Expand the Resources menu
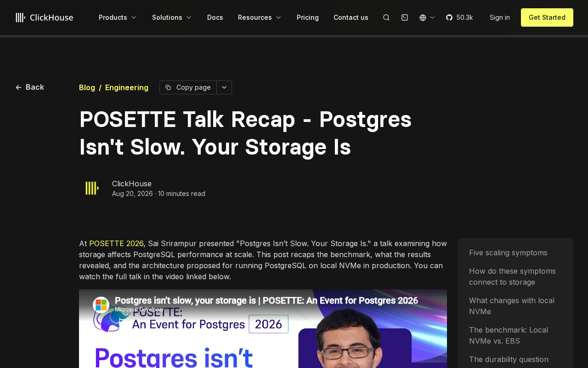The width and height of the screenshot is (588, 368). tap(260, 17)
